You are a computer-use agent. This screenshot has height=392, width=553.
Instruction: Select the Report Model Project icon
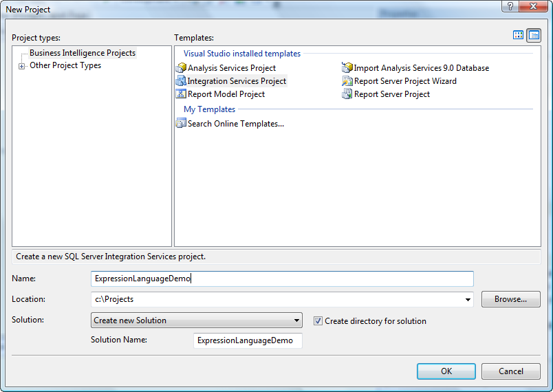[x=181, y=94]
